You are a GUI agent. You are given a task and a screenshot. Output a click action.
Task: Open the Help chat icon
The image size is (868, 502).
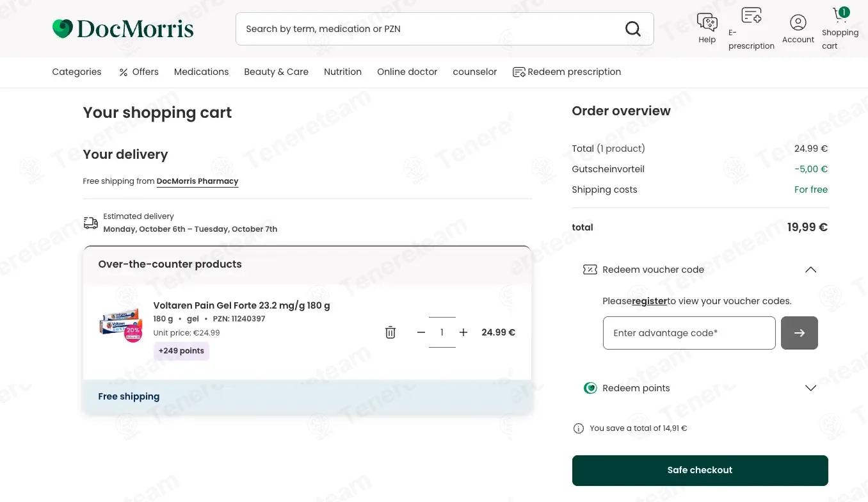point(707,23)
